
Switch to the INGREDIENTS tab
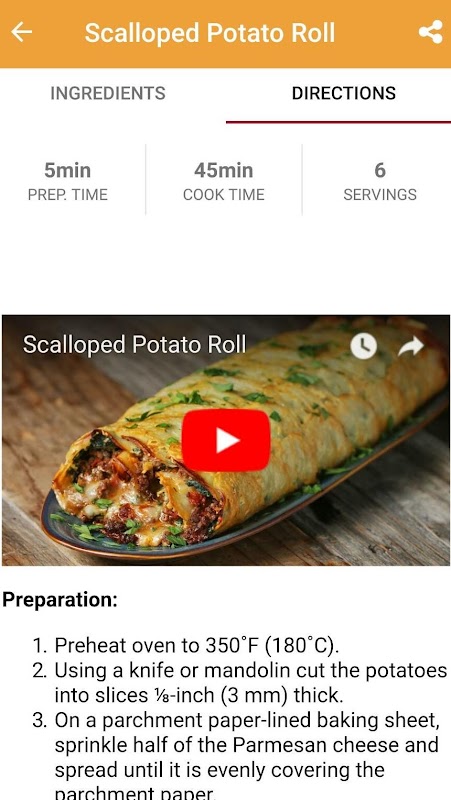pos(108,93)
